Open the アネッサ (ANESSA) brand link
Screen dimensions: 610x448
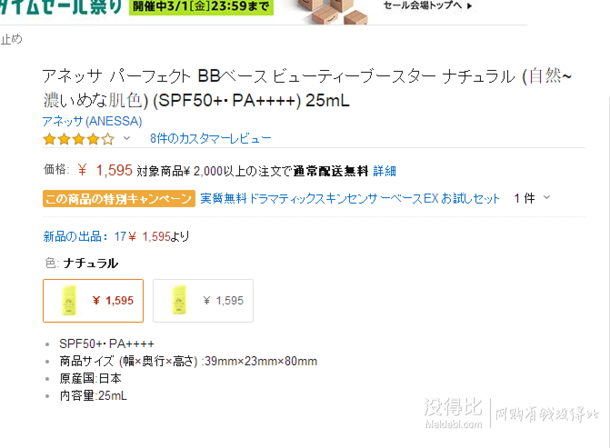click(x=92, y=121)
